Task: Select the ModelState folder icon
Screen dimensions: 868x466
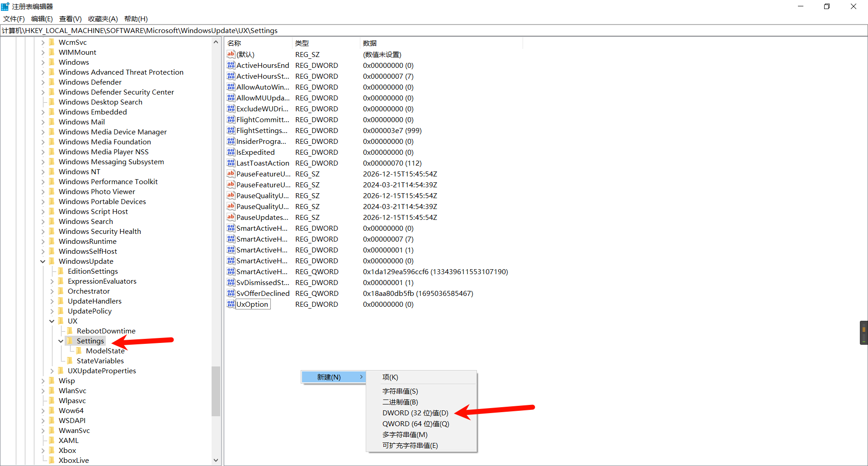Action: tap(79, 351)
